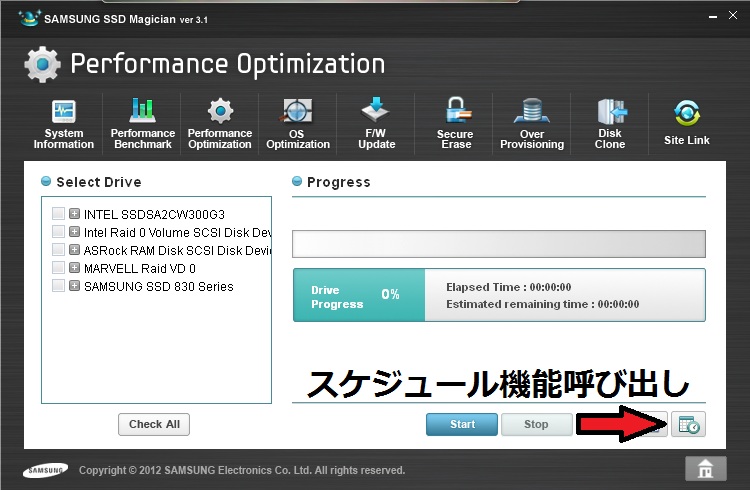Click the Stop button
The height and width of the screenshot is (490, 750).
(536, 424)
